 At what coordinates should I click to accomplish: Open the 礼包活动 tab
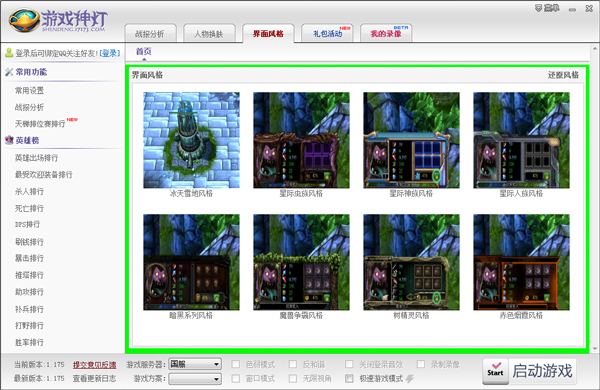coord(327,34)
